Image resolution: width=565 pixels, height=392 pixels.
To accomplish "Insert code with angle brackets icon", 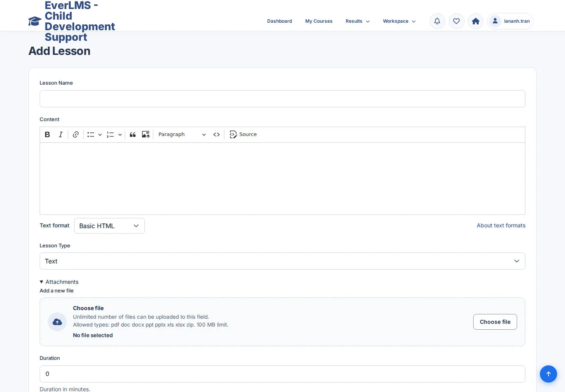I will point(217,134).
